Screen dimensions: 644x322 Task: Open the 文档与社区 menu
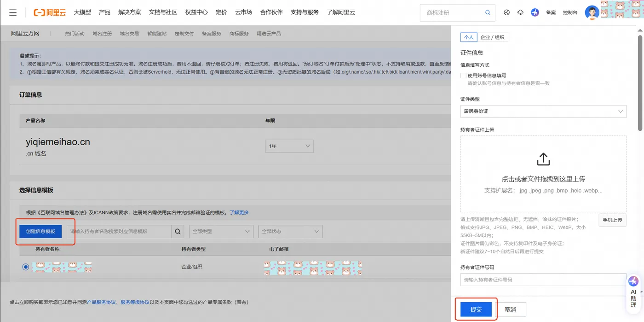pos(163,12)
